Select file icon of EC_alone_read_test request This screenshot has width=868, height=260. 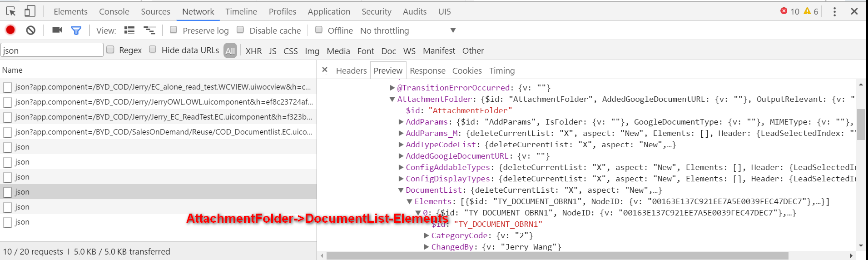(x=7, y=87)
